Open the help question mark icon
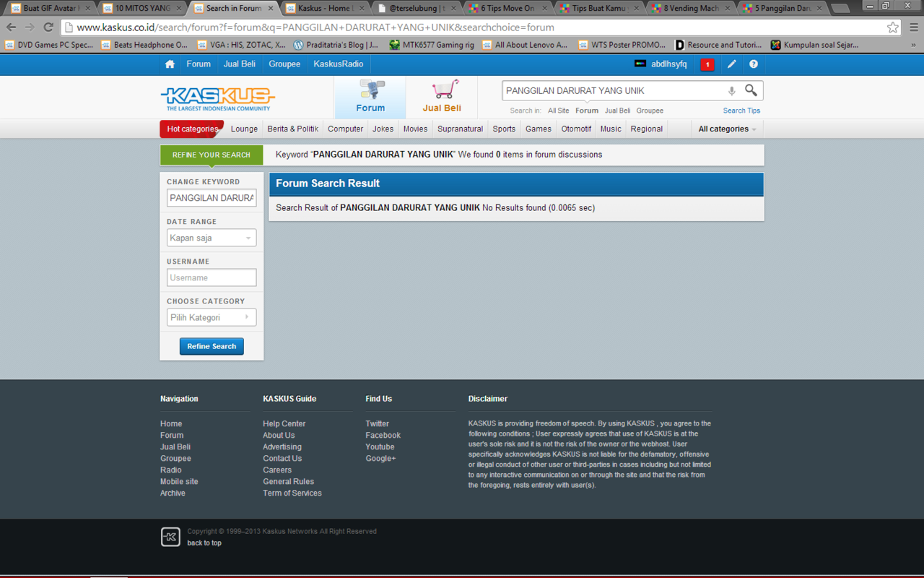 coord(753,64)
